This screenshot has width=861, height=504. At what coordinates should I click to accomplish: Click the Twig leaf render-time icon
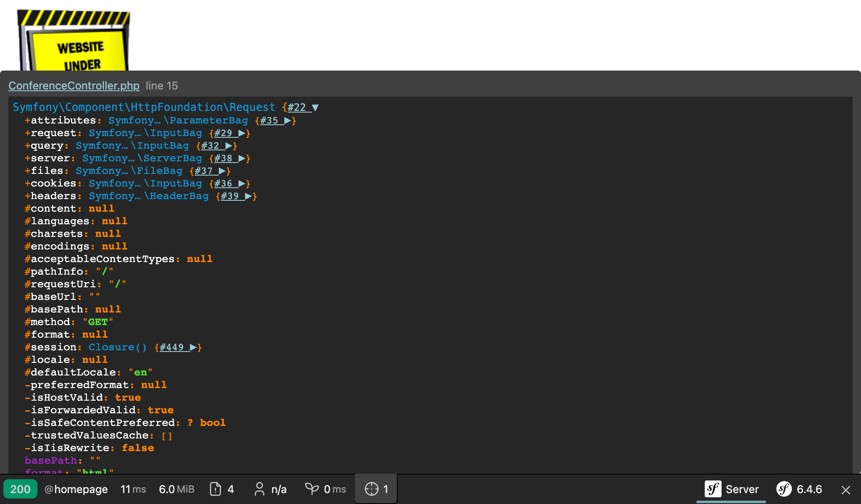pyautogui.click(x=312, y=489)
